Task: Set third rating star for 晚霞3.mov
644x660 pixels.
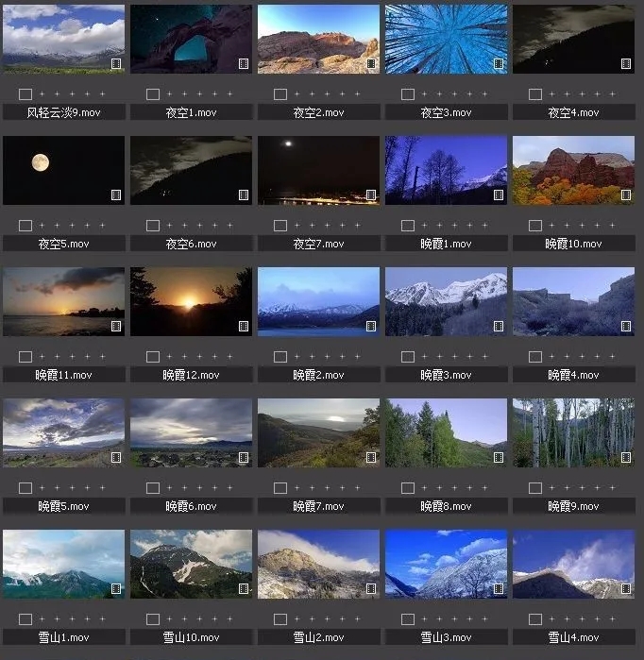Action: pos(455,357)
